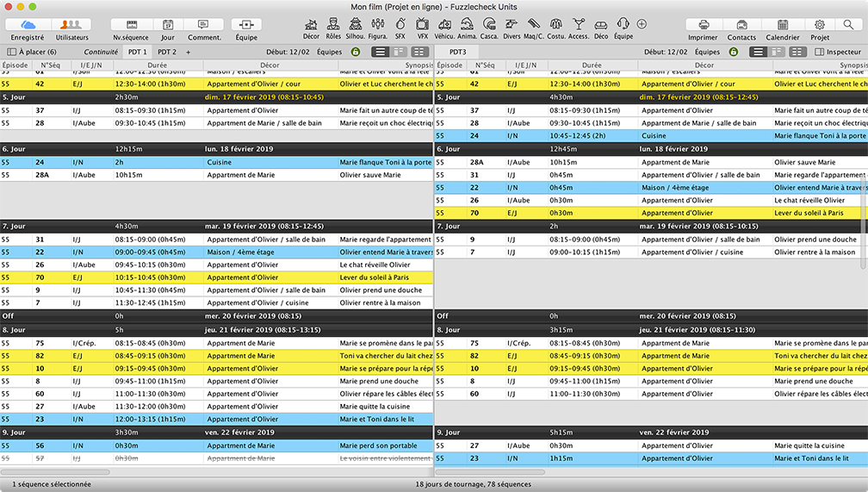
Task: Click the horizontal scrollbar of PDT3 pane
Action: [x=490, y=472]
